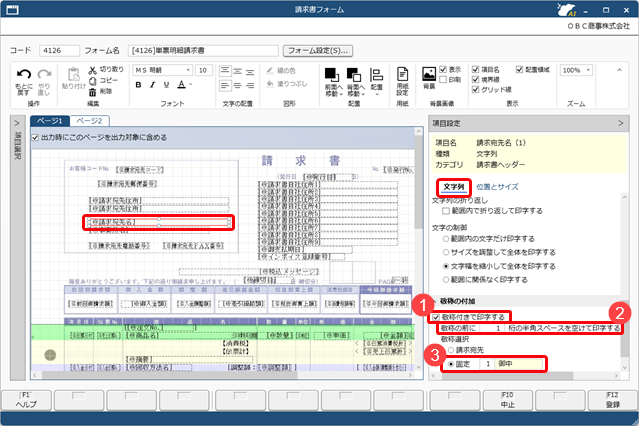Image resolution: width=639 pixels, height=426 pixels.
Task: Toggle 配置領域 display checkbox
Action: pos(519,69)
